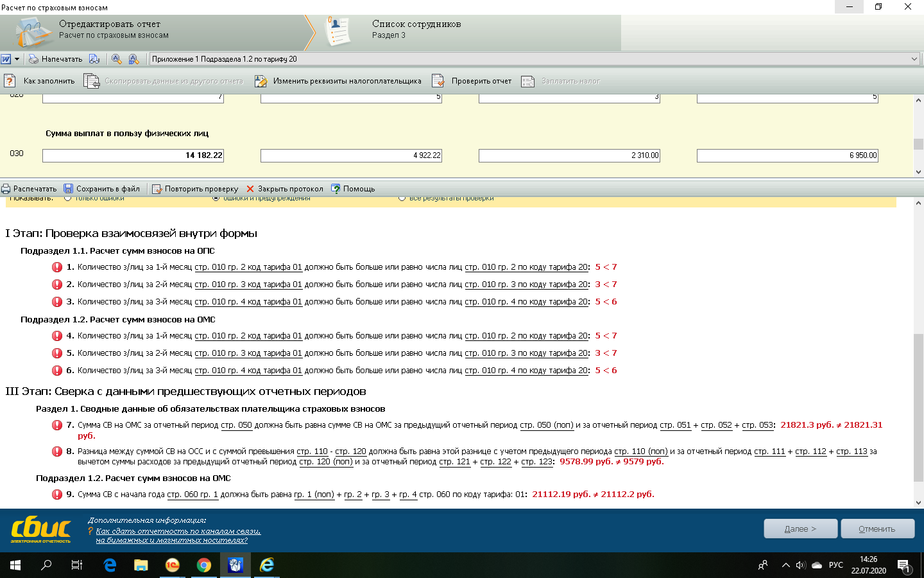Viewport: 924px width, 578px height.
Task: Select 'ошибки и предупреждения' radio option
Action: (x=216, y=198)
